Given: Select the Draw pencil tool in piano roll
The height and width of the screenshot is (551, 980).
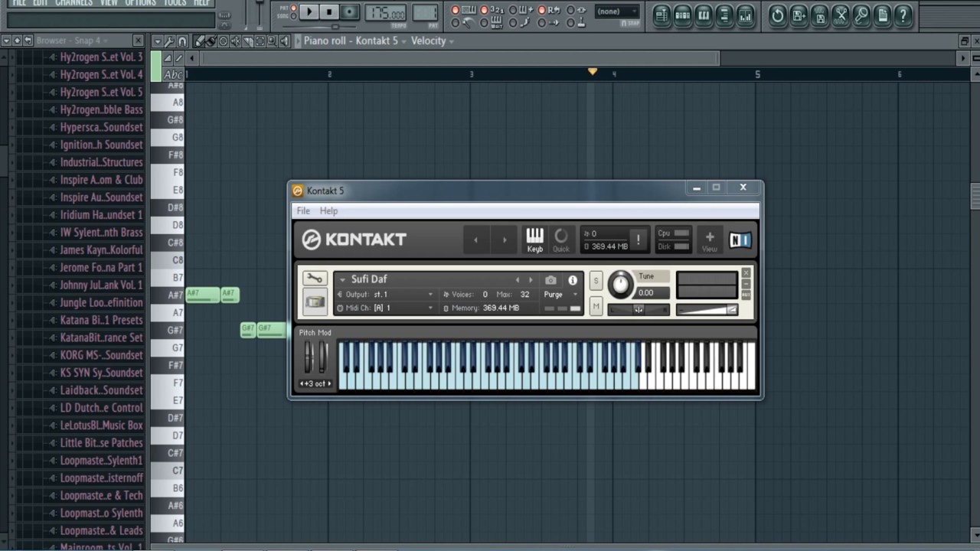Looking at the screenshot, I should tap(199, 41).
